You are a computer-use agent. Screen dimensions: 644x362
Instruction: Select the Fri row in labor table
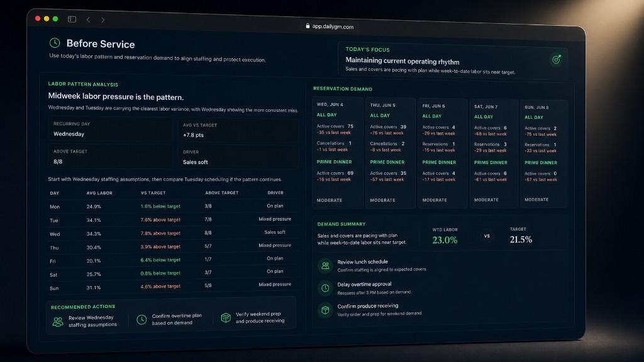pos(172,260)
